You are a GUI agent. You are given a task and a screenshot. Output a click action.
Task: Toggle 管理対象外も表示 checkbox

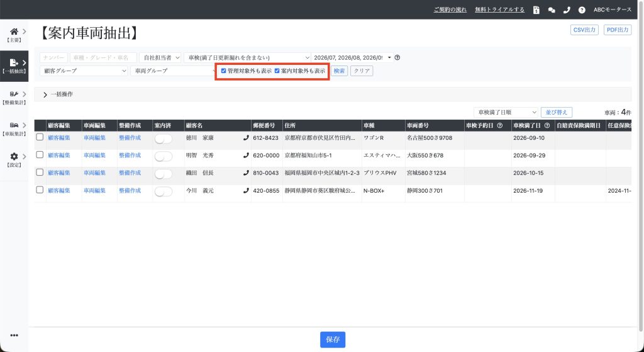tap(223, 71)
